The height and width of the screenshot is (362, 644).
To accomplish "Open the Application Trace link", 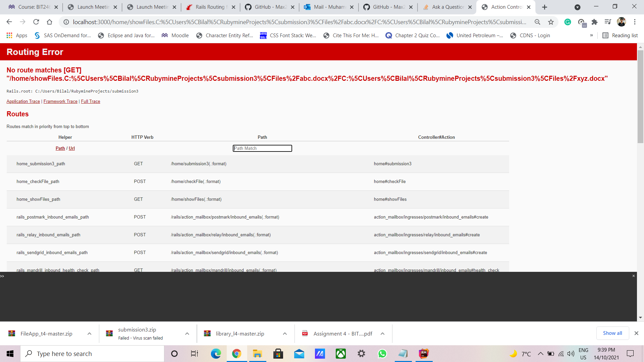I will (23, 101).
